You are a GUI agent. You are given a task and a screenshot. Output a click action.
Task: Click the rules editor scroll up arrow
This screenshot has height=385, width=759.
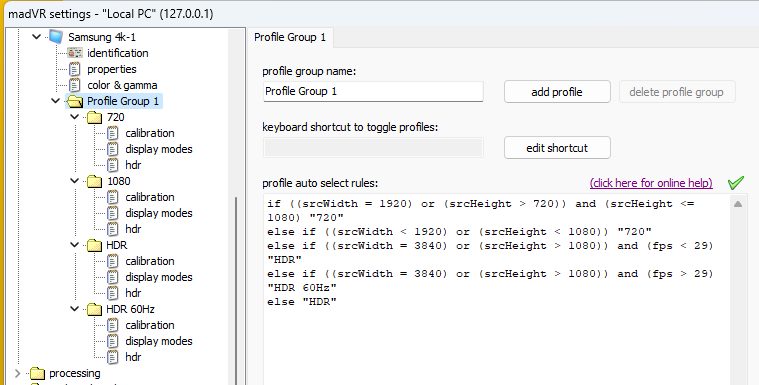click(x=738, y=204)
